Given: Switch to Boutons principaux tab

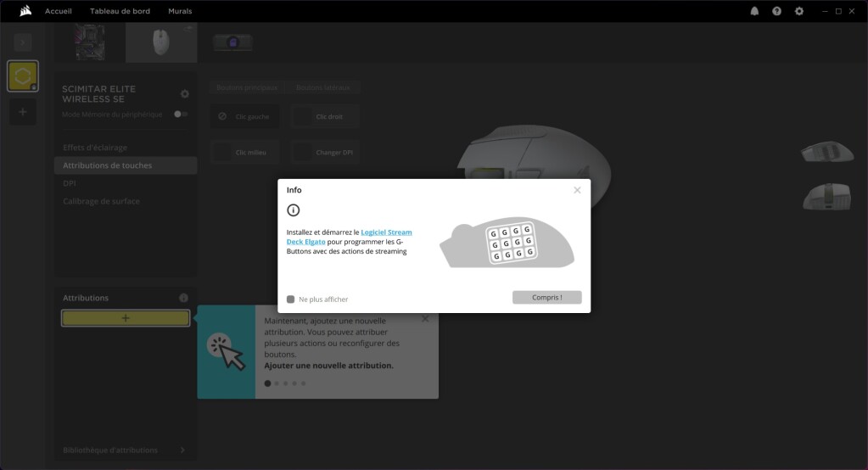Looking at the screenshot, I should 247,87.
